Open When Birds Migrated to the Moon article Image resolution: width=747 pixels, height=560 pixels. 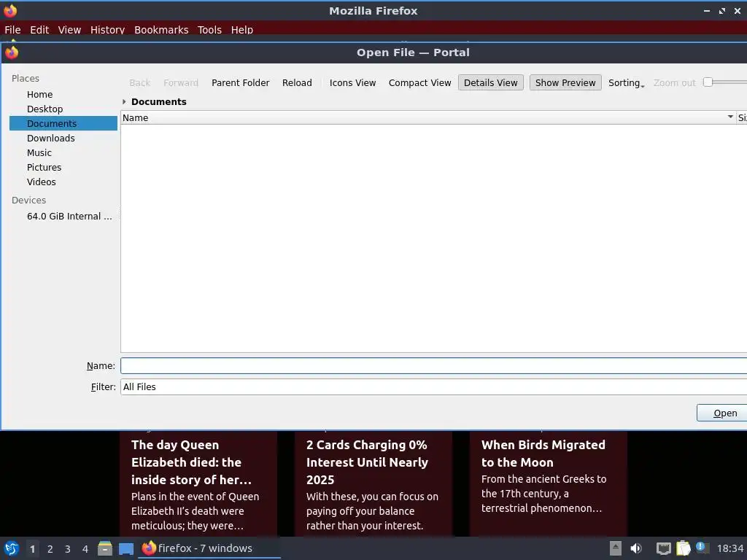(x=549, y=483)
